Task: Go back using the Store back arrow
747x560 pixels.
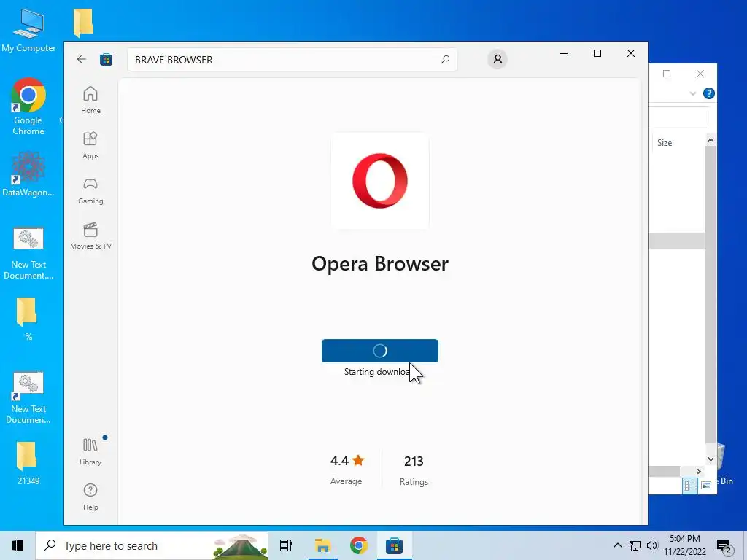Action: (x=82, y=60)
